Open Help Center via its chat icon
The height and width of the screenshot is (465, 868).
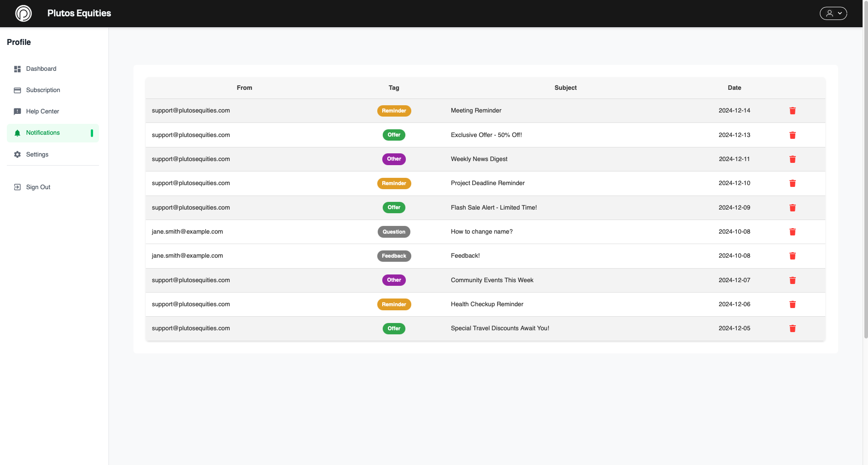click(17, 111)
